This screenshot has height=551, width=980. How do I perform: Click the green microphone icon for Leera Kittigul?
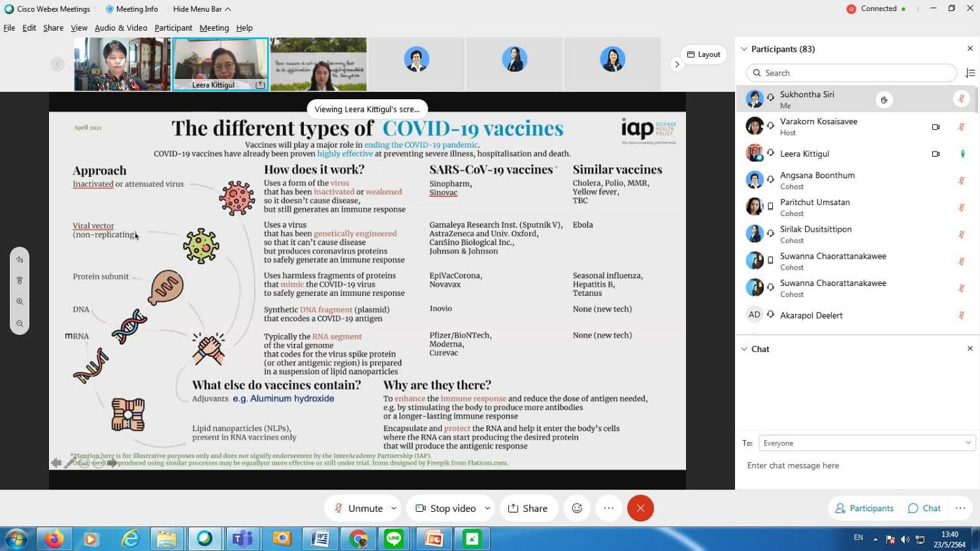962,154
